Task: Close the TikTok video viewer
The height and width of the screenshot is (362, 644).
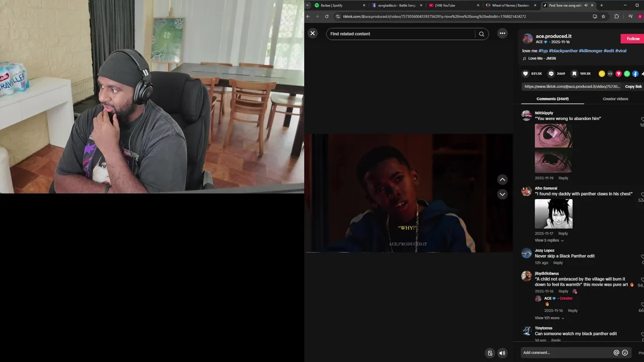Action: click(x=312, y=33)
